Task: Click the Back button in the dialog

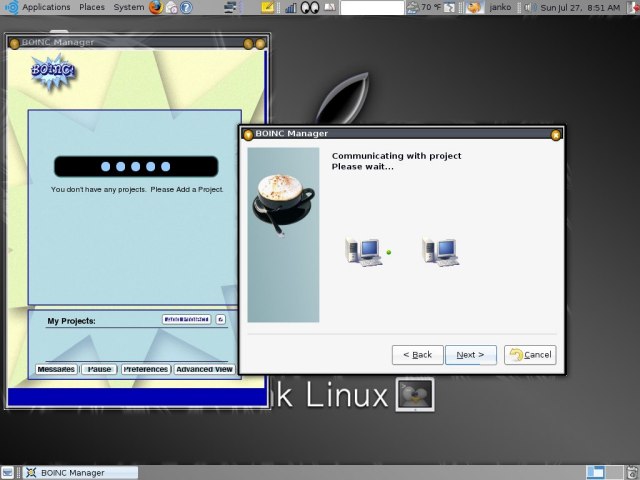Action: point(418,355)
